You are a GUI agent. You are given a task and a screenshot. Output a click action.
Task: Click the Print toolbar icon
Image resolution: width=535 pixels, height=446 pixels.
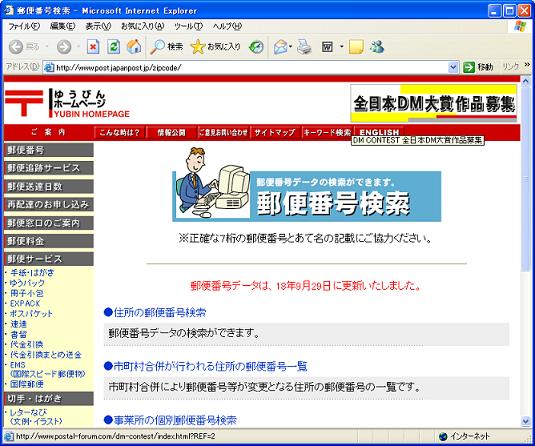(304, 47)
